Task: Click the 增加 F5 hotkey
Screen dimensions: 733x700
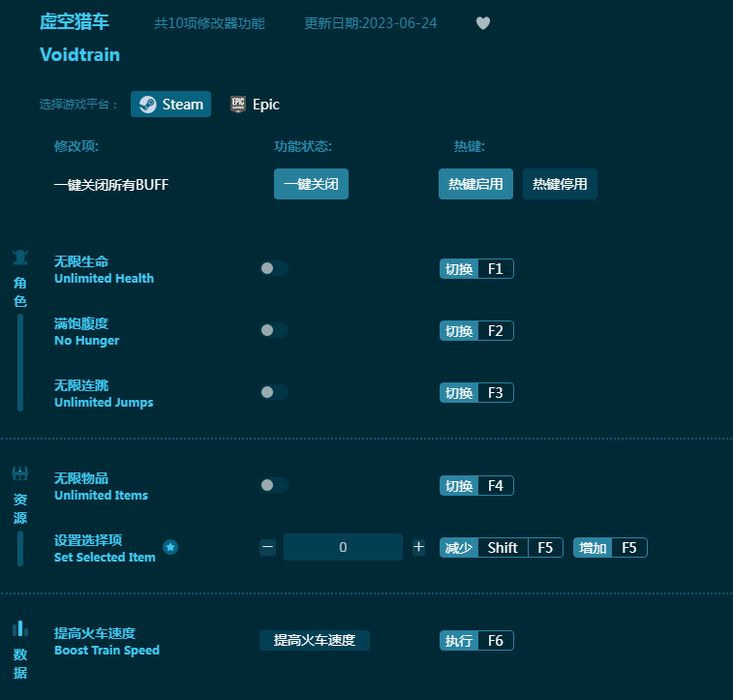Action: click(x=610, y=548)
